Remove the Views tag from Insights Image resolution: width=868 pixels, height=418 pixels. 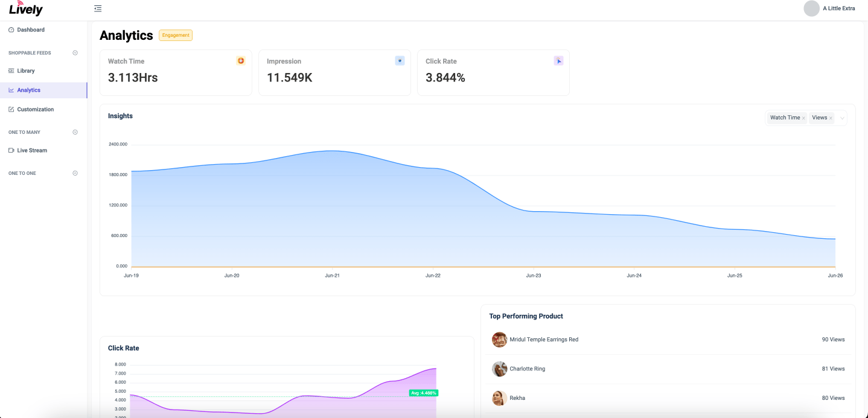pyautogui.click(x=831, y=118)
